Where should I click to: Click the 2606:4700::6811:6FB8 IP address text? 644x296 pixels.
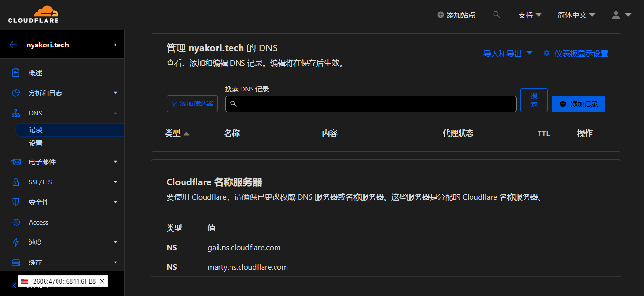(x=64, y=281)
